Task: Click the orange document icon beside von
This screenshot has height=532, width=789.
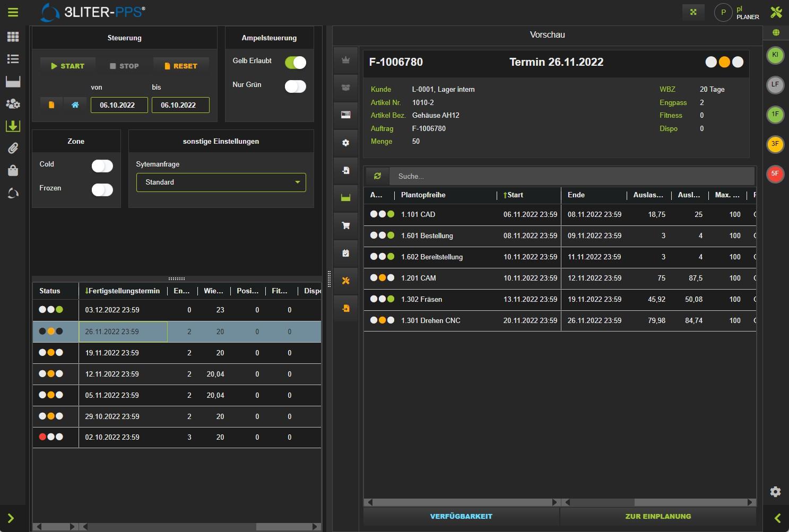Action: pyautogui.click(x=51, y=105)
